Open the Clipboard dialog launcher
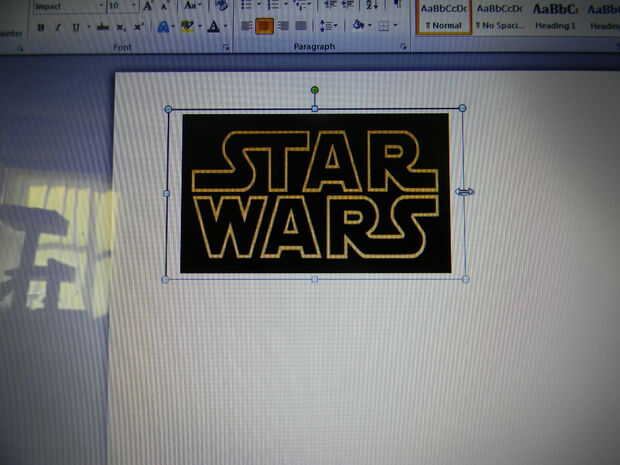The image size is (620, 465). point(20,49)
